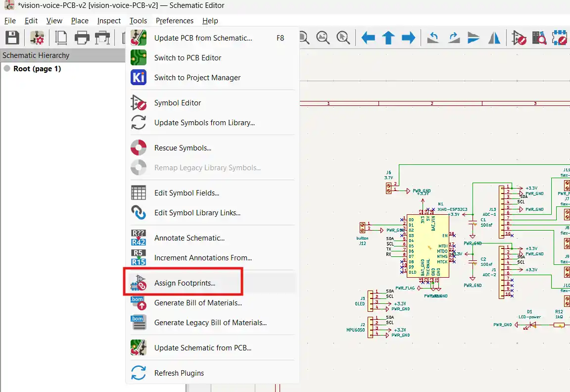Click the blue up-arrow navigate up icon

pyautogui.click(x=388, y=38)
